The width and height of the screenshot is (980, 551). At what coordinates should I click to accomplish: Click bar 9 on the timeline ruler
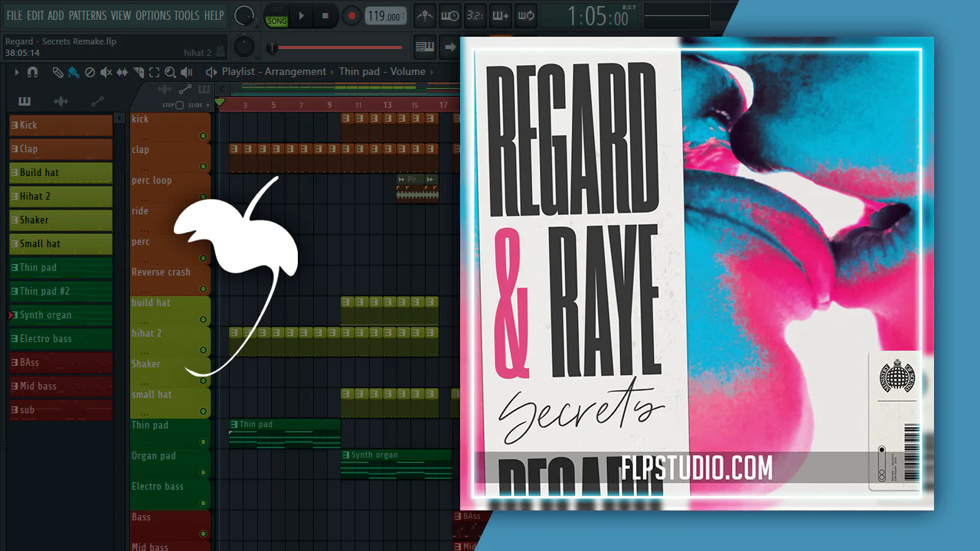coord(329,105)
